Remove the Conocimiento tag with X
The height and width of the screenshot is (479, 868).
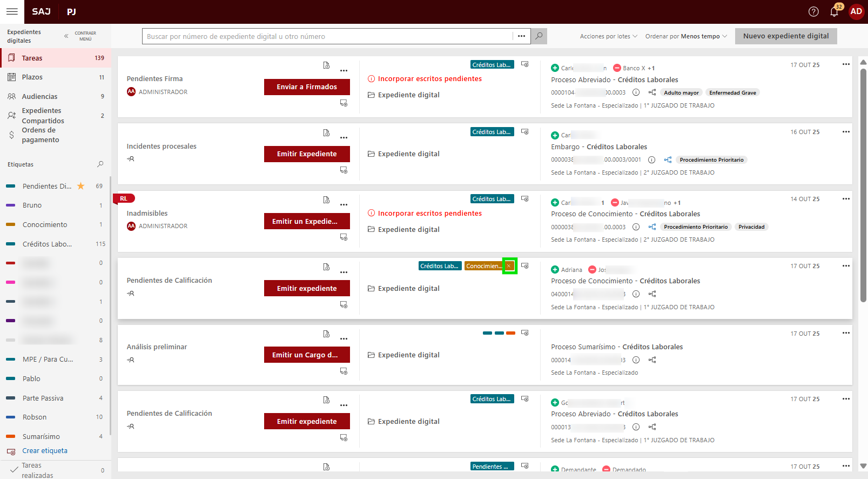509,266
